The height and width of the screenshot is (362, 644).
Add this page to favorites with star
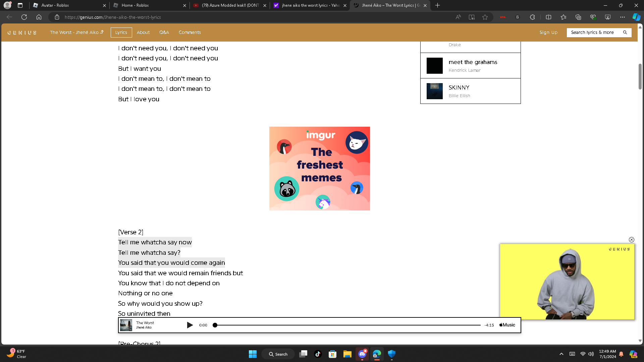[485, 17]
